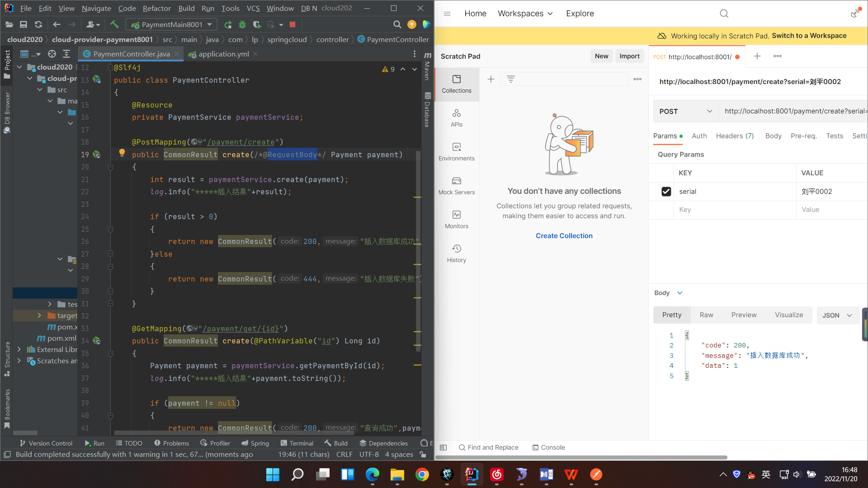Open Postman Environments sidebar panel

[456, 152]
